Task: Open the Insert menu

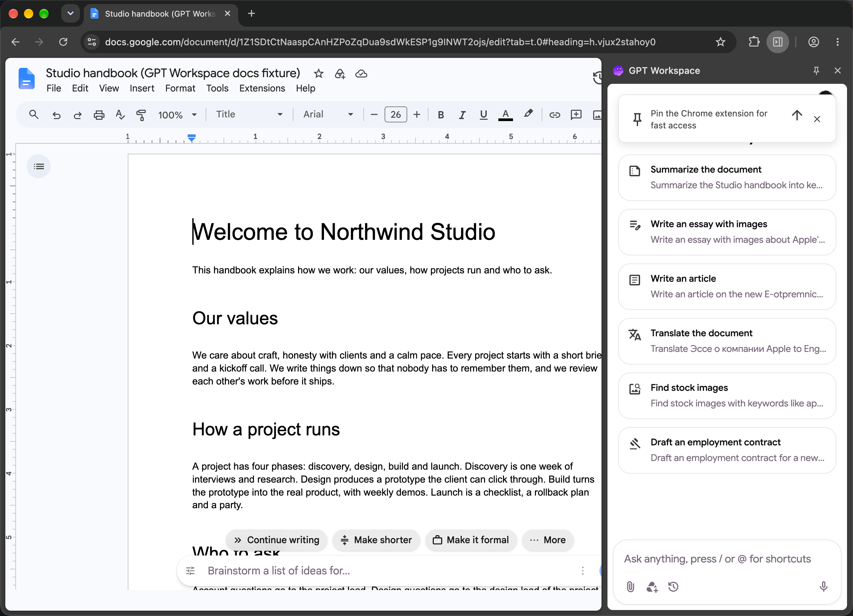Action: (x=142, y=88)
